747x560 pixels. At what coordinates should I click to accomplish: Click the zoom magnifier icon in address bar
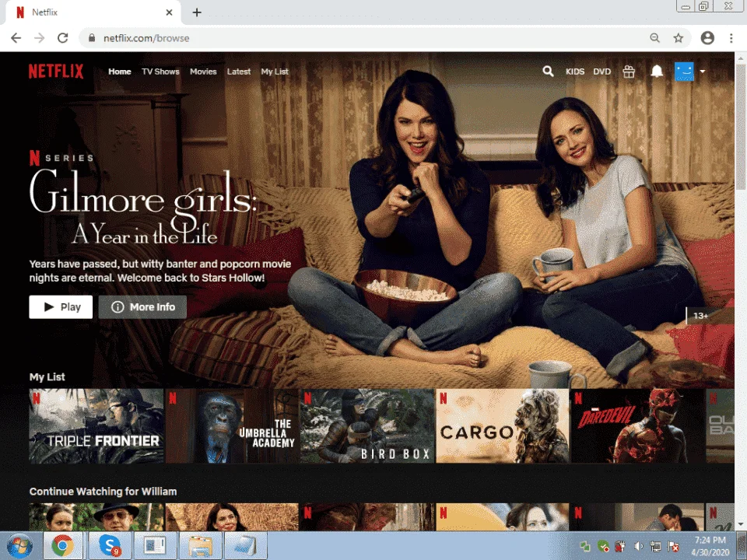(x=655, y=38)
